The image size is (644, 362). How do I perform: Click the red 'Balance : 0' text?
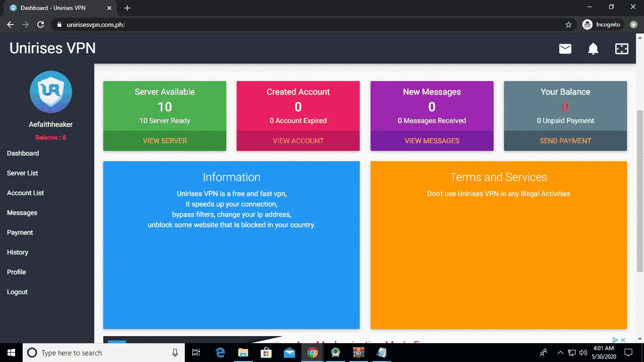[x=51, y=138]
